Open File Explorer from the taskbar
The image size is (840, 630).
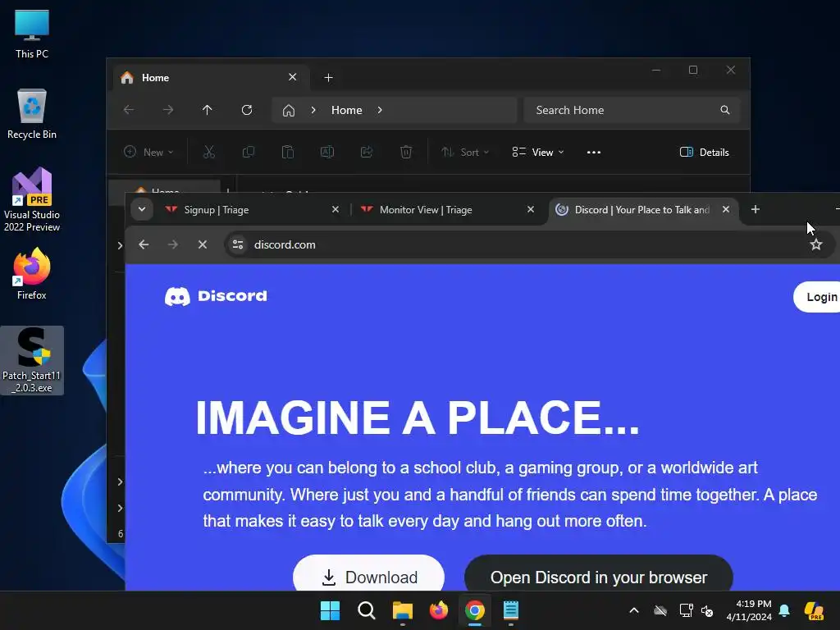click(x=402, y=610)
